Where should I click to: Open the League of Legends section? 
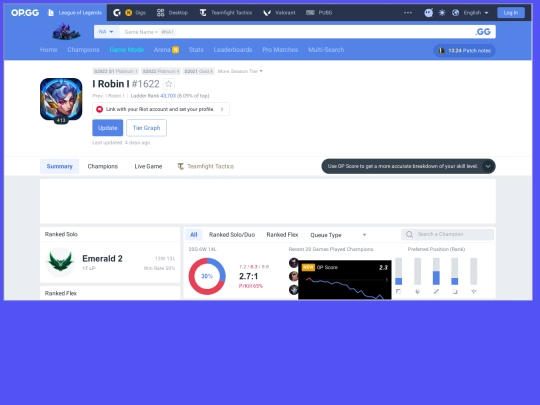pyautogui.click(x=75, y=13)
